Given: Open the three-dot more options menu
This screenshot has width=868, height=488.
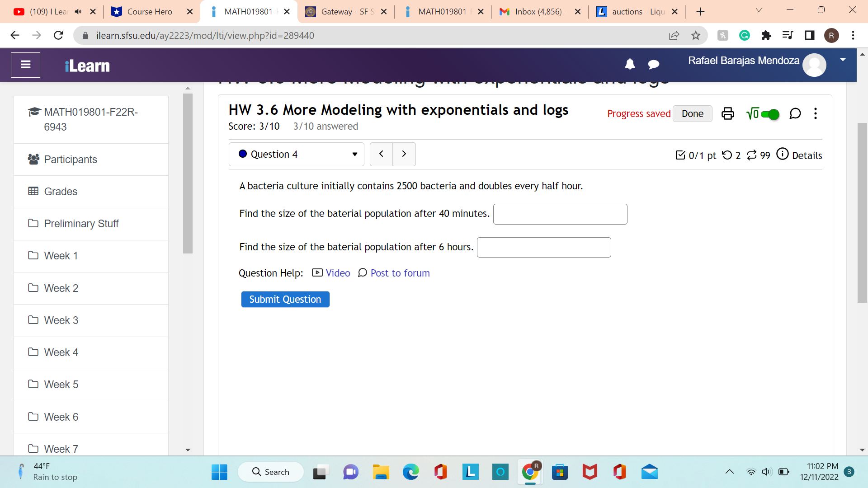Looking at the screenshot, I should (816, 113).
